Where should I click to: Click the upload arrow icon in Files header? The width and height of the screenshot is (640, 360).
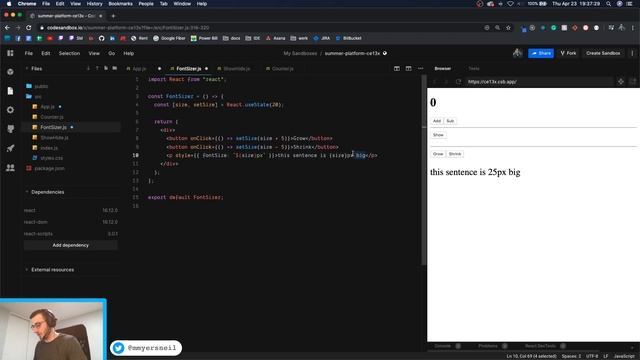[97, 68]
